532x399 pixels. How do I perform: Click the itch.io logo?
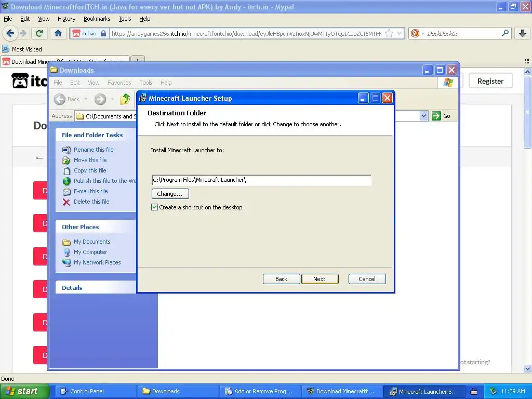pyautogui.click(x=29, y=81)
